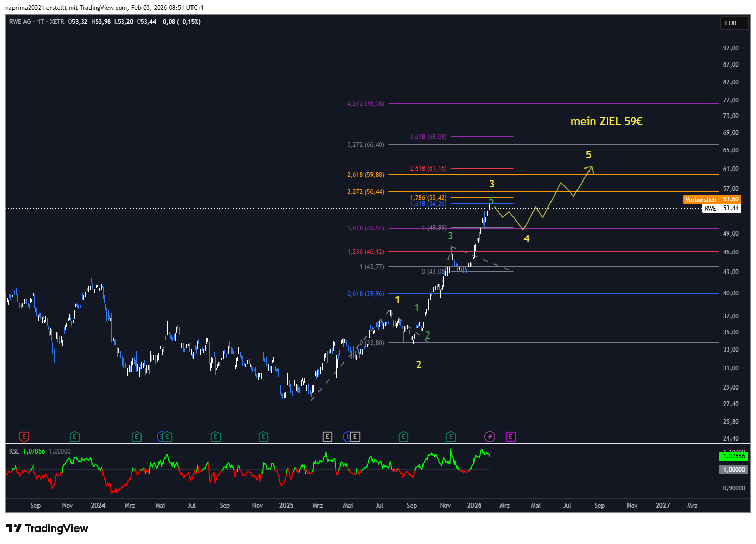The height and width of the screenshot is (544, 756).
Task: Click the orange Vorbörslich price label
Action: point(700,200)
